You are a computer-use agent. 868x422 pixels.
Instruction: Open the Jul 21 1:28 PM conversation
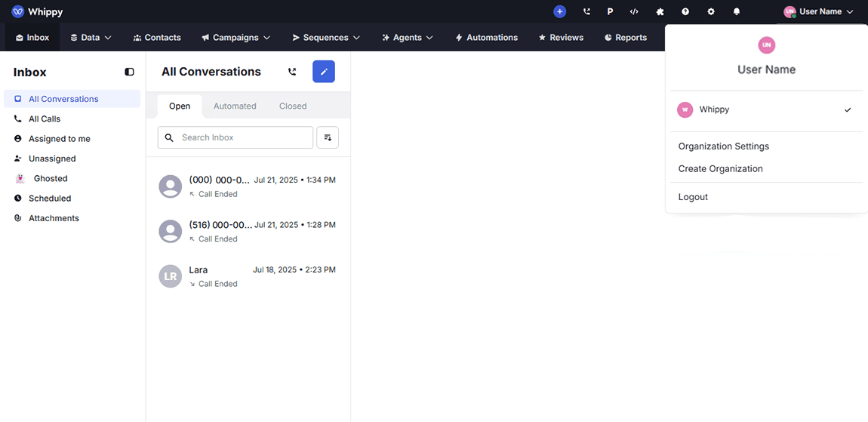[248, 232]
